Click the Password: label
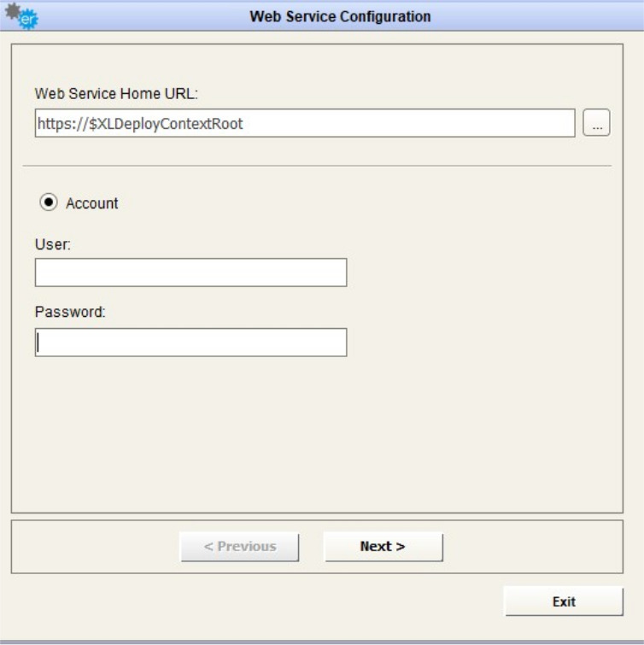The image size is (644, 645). click(x=70, y=312)
